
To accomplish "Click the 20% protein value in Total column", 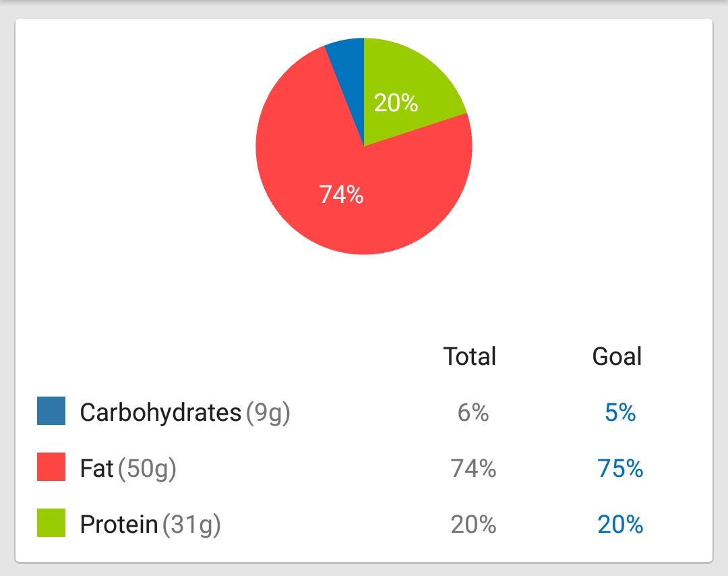I will 473,524.
